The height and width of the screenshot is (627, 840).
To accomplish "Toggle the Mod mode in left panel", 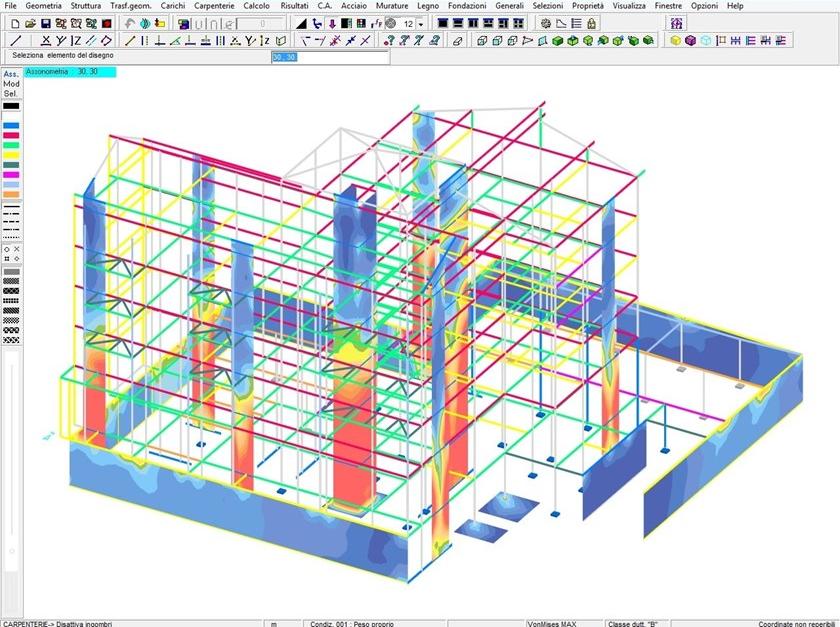I will (x=11, y=84).
